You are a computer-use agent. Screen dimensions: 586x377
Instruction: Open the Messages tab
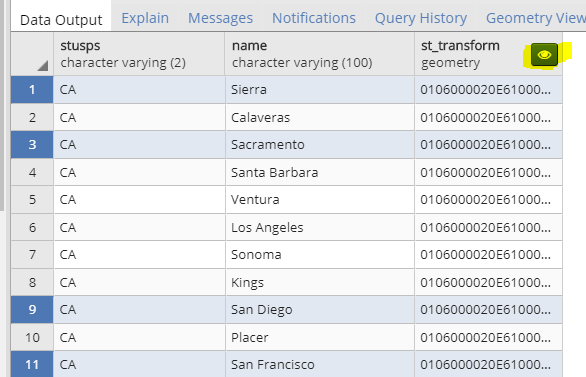point(220,18)
